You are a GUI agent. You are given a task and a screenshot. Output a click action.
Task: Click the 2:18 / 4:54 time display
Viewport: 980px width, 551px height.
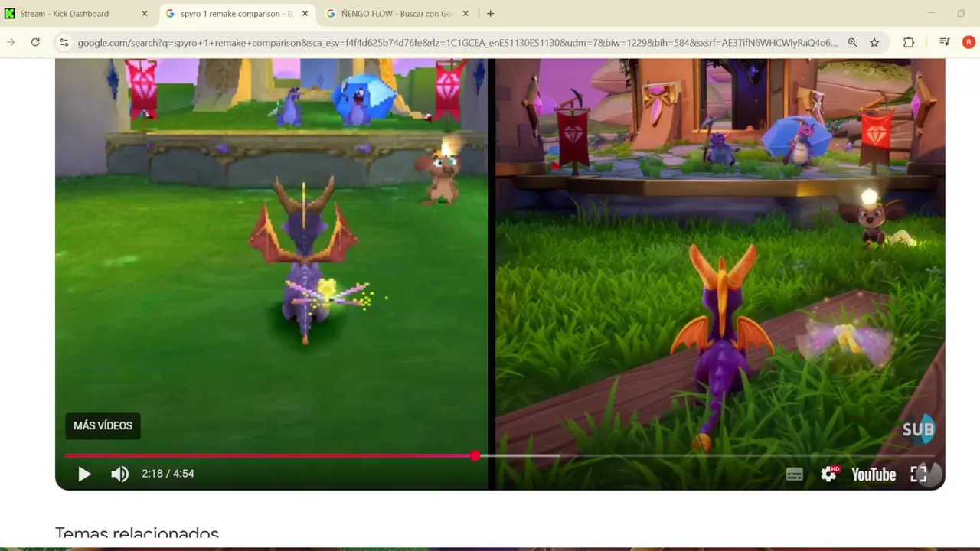(168, 474)
